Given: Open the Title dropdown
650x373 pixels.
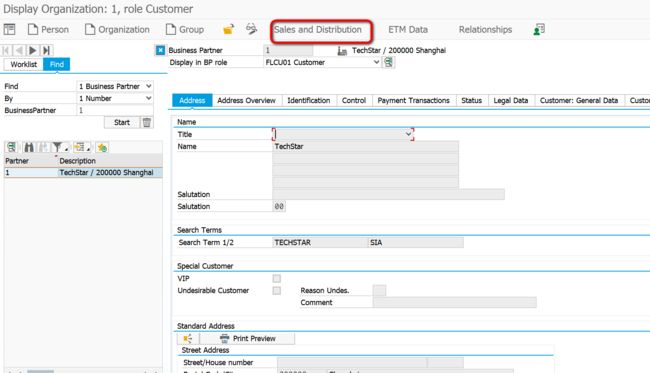Looking at the screenshot, I should [x=343, y=134].
